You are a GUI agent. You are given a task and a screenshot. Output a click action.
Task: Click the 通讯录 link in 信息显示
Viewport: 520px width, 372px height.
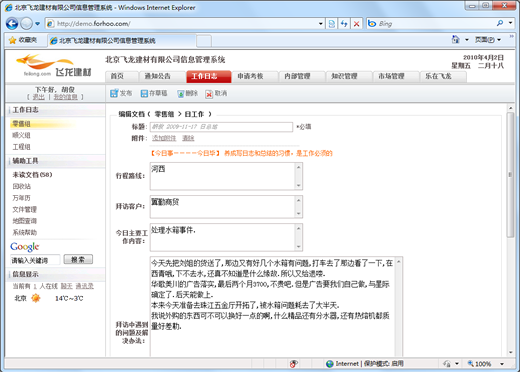(x=84, y=286)
